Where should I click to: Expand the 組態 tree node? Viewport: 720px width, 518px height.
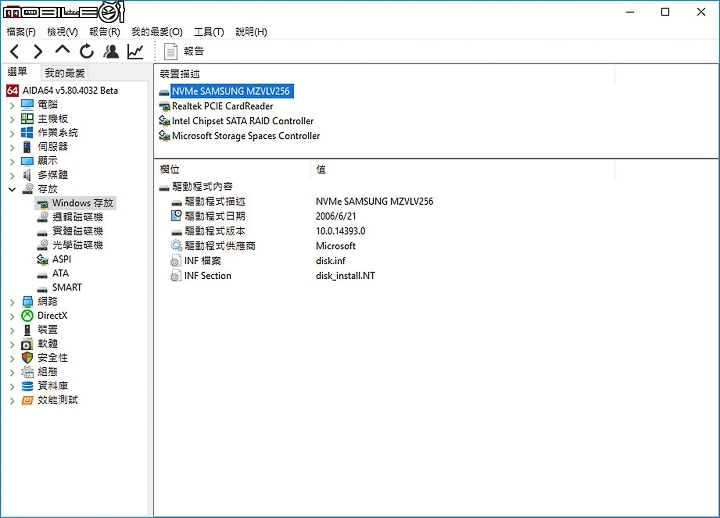12,372
